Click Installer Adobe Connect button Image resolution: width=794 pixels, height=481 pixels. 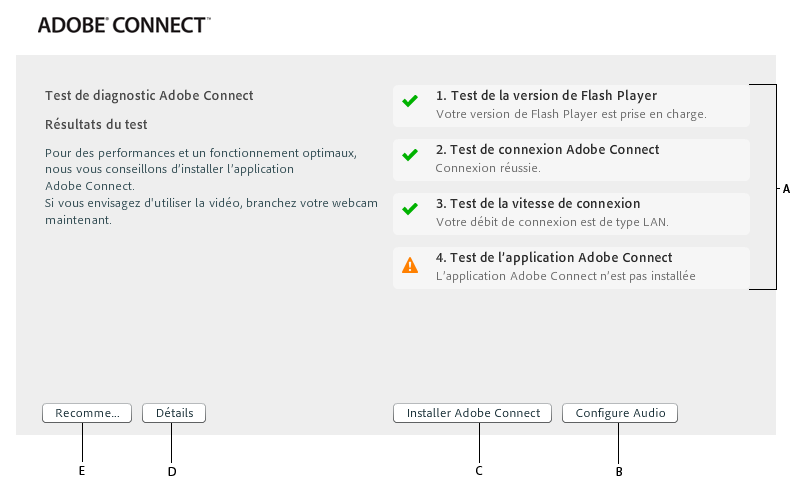pos(473,412)
